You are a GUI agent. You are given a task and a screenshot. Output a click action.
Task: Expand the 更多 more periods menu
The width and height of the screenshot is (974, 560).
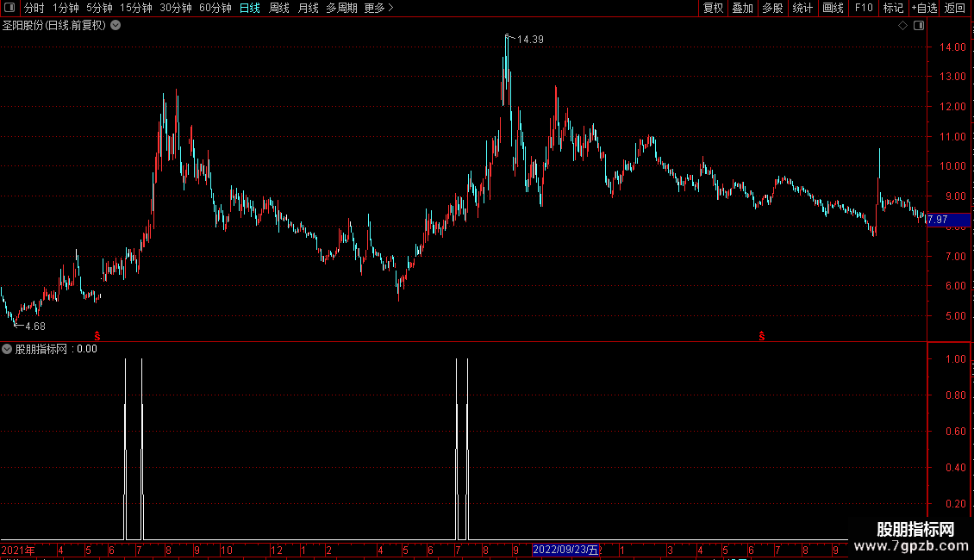click(379, 8)
